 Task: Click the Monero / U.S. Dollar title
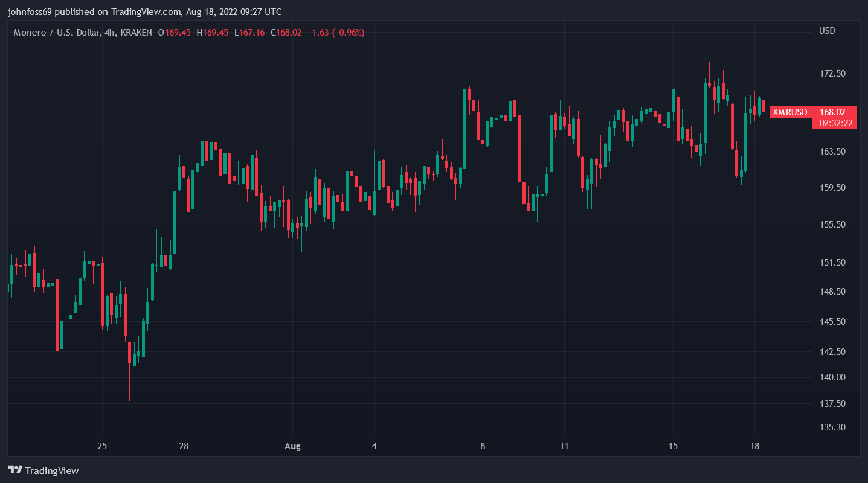(x=57, y=33)
